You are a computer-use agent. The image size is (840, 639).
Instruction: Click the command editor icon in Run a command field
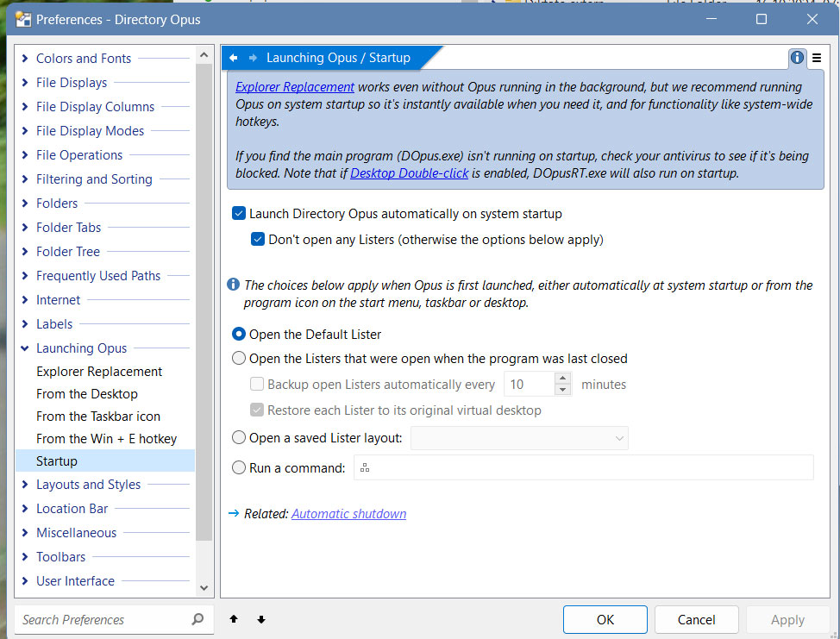click(x=365, y=468)
